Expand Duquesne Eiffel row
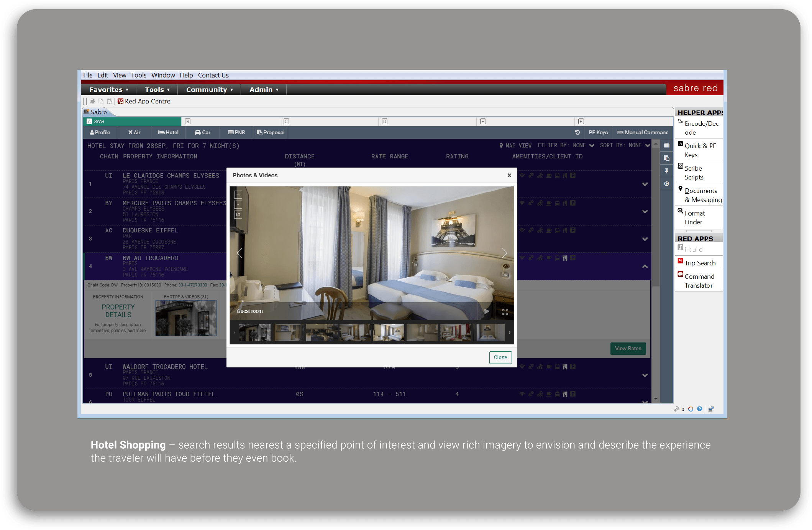812x530 pixels. coord(645,239)
